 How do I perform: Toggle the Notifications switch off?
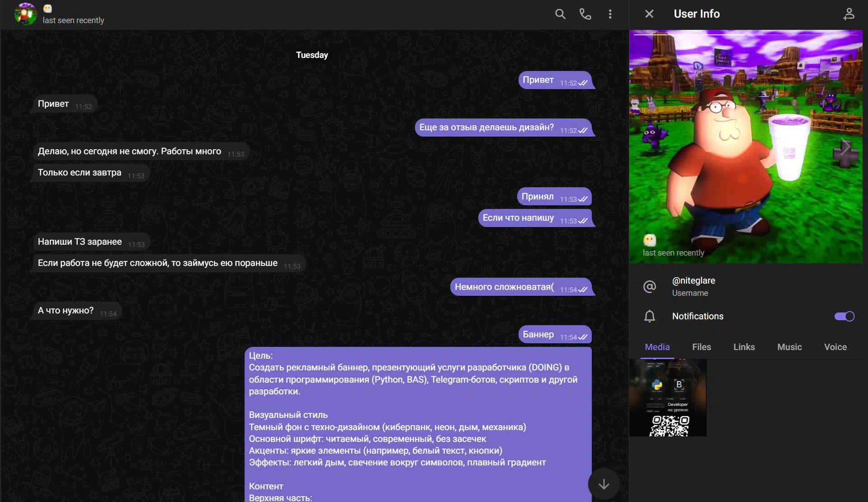pyautogui.click(x=844, y=316)
